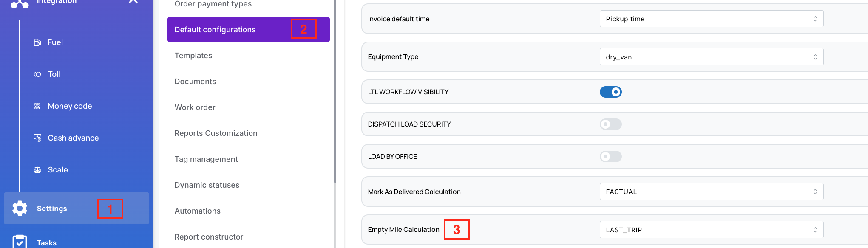Open the Invoice default time dropdown
The image size is (868, 248).
point(711,19)
